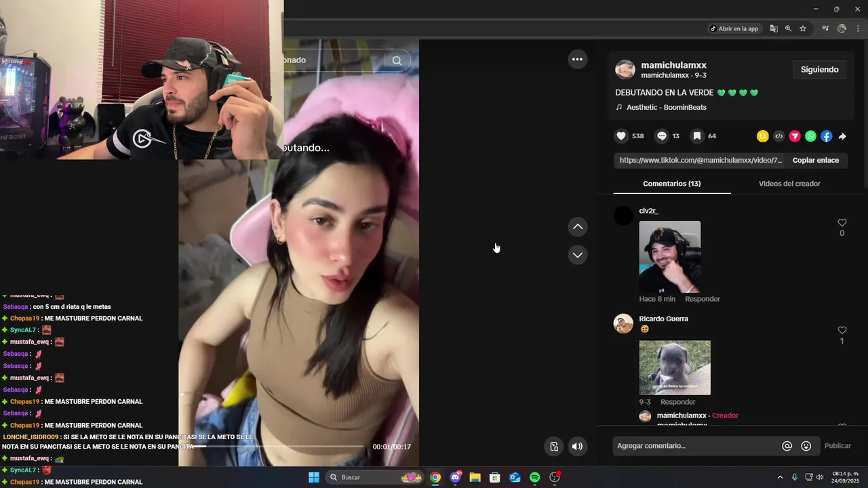The height and width of the screenshot is (488, 868).
Task: Open clock and date 08:14 p. m.
Action: [845, 477]
